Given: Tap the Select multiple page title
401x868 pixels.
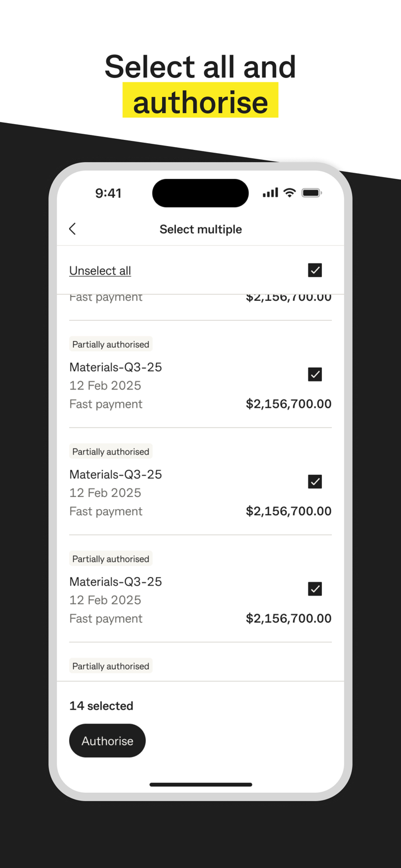Looking at the screenshot, I should (x=200, y=230).
